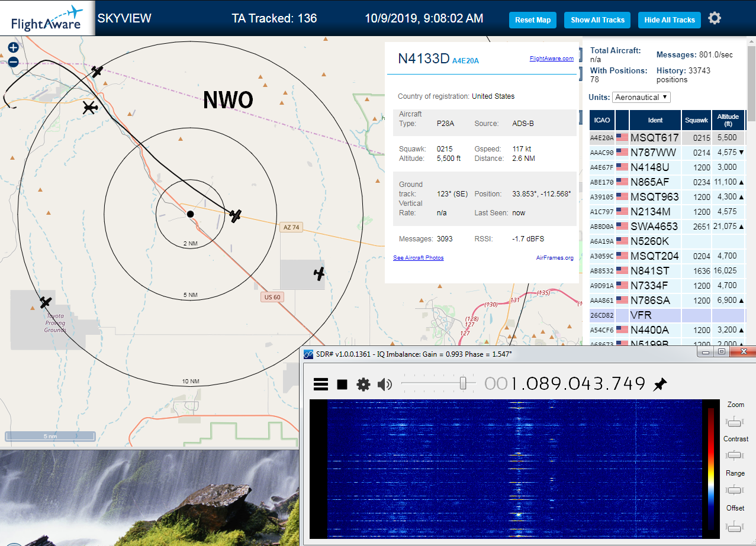Select the N7334F aircraft row

667,286
